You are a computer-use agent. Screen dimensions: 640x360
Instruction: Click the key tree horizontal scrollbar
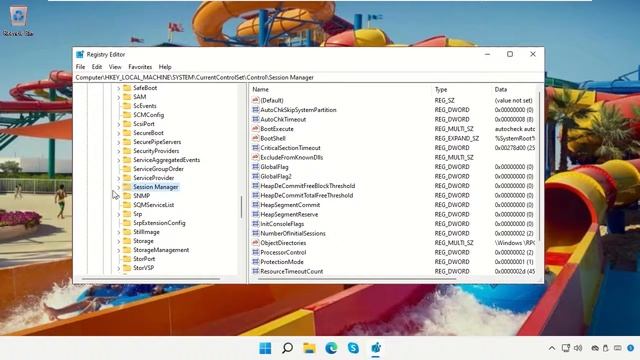pos(151,279)
